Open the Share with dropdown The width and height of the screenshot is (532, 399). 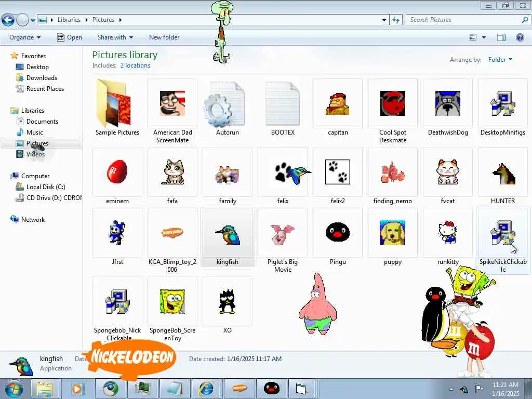(115, 37)
